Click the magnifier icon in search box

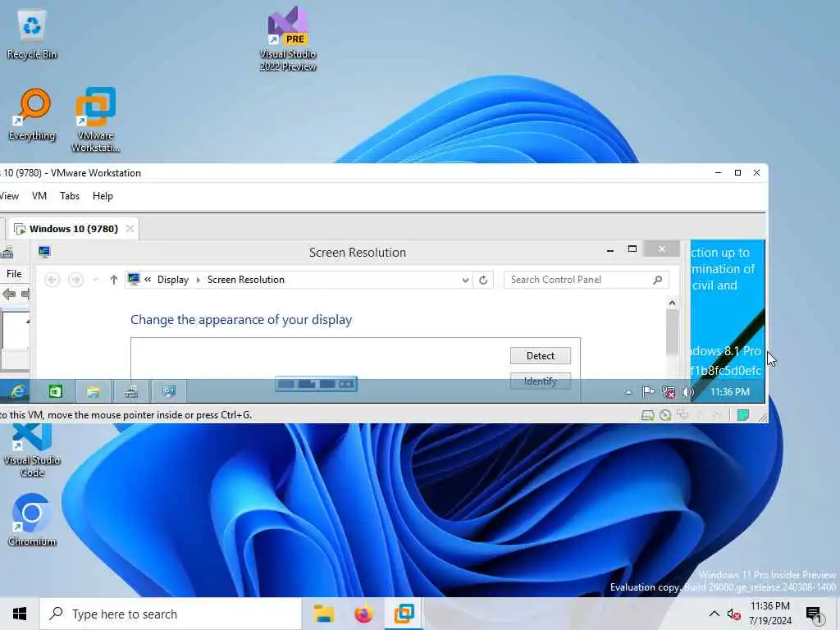coord(658,280)
